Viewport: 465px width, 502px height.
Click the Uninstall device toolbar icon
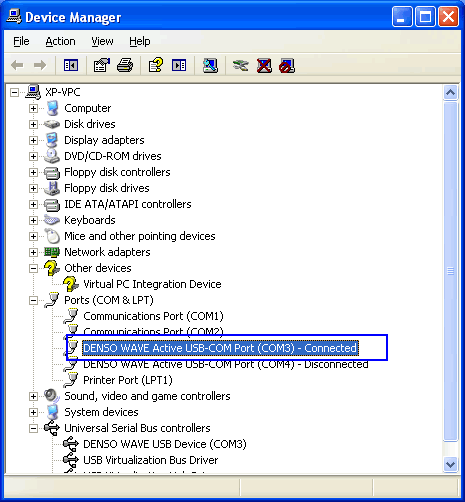point(264,65)
